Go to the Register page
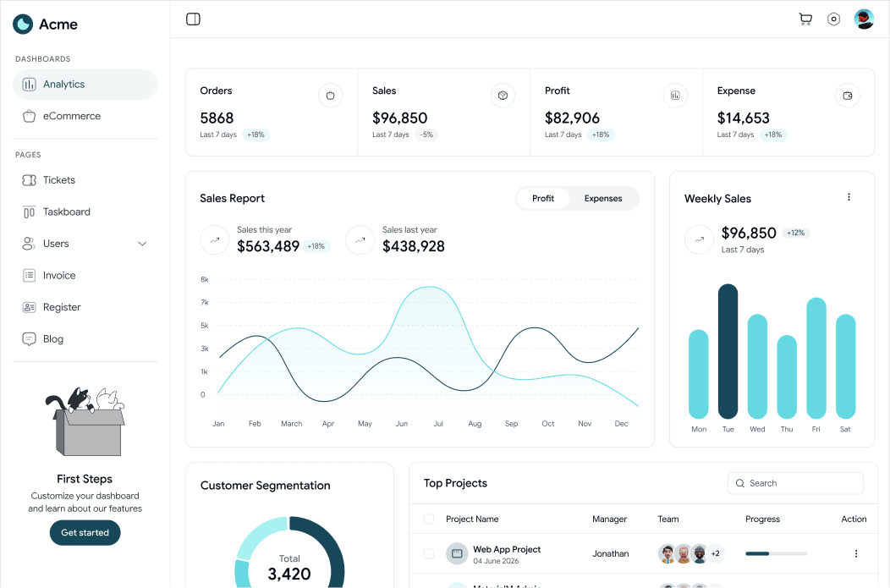 85,307
